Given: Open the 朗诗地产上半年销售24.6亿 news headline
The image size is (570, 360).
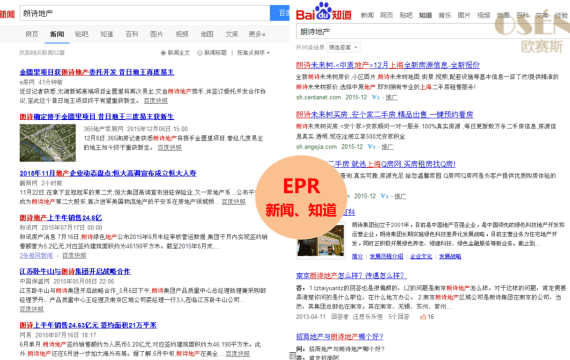Looking at the screenshot, I should pos(61,218).
